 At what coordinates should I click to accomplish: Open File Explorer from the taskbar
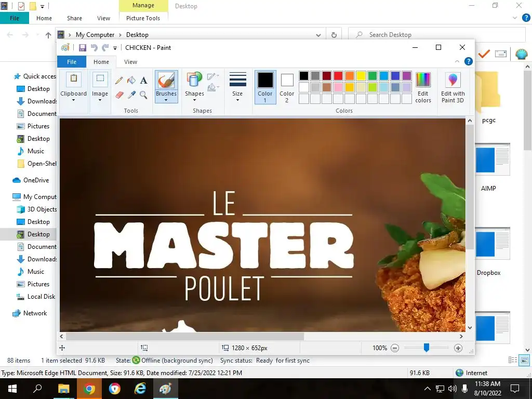[63, 389]
